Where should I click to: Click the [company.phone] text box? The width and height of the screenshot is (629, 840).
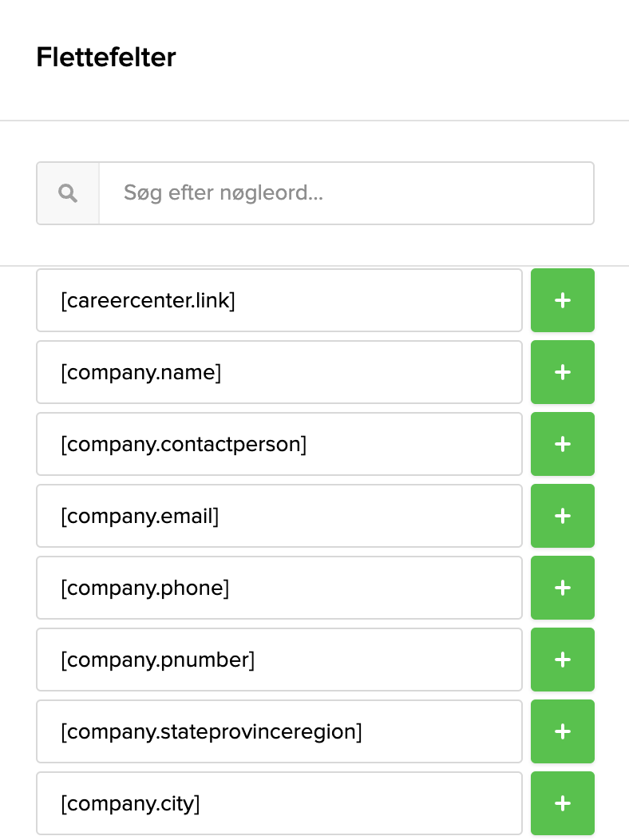pyautogui.click(x=279, y=588)
